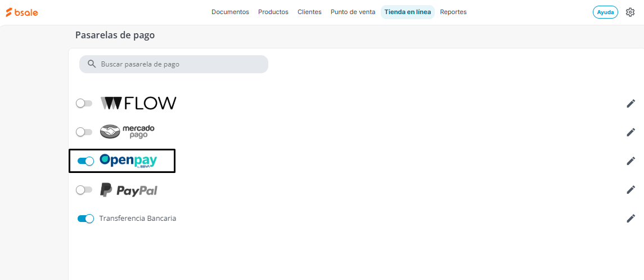This screenshot has width=644, height=280.
Task: Open the Reportes menu
Action: tap(453, 12)
